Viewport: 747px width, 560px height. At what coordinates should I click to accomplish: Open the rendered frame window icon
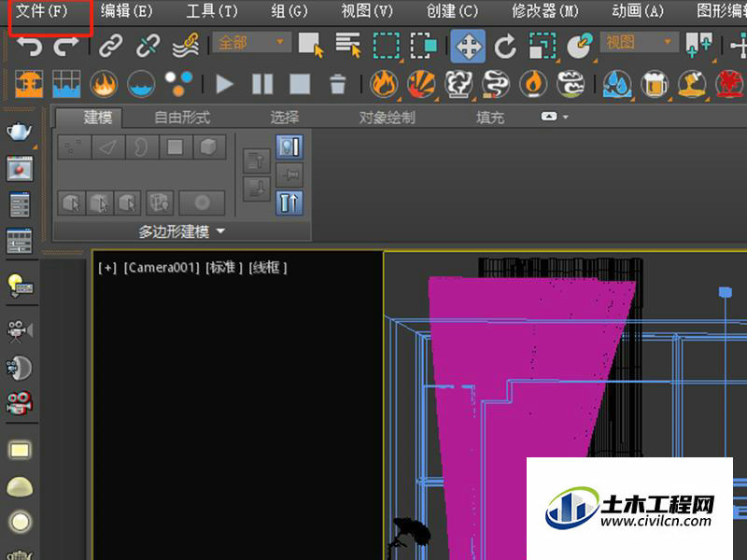coord(20,169)
